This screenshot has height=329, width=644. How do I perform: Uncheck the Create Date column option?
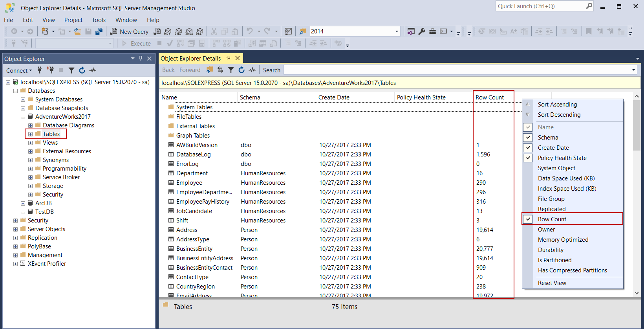tap(528, 148)
